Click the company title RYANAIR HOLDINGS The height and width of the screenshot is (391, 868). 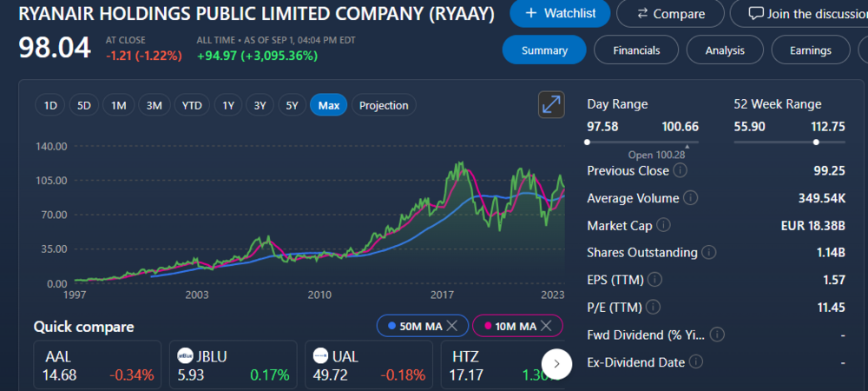(x=256, y=14)
